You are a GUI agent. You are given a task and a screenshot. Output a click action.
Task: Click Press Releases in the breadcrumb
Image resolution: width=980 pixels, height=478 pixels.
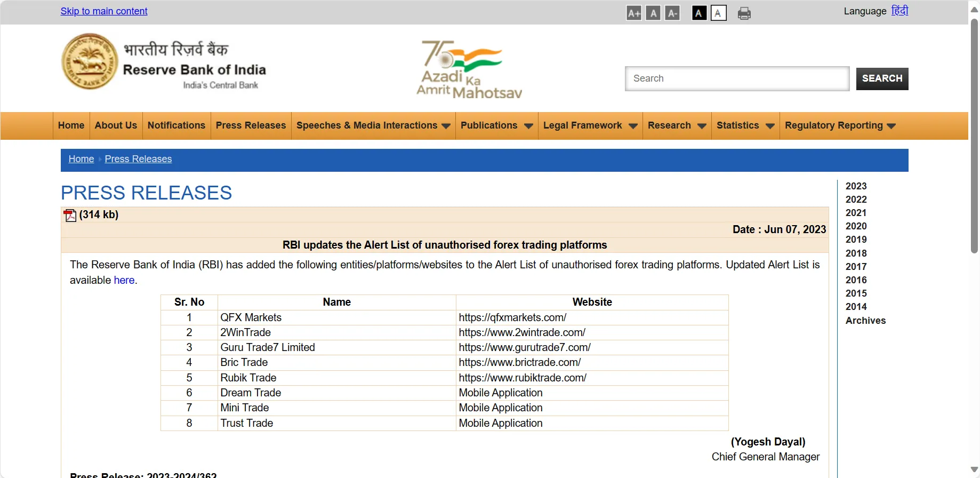tap(138, 159)
